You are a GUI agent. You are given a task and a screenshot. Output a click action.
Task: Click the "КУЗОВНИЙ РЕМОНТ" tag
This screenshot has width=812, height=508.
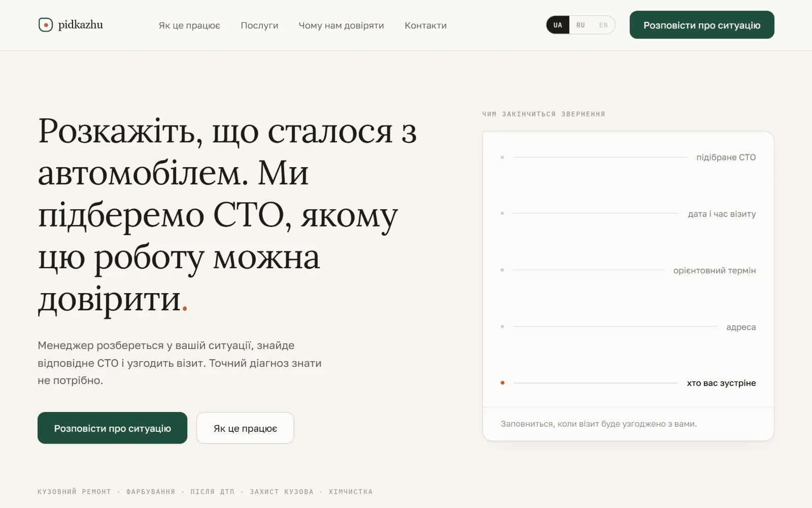[74, 492]
